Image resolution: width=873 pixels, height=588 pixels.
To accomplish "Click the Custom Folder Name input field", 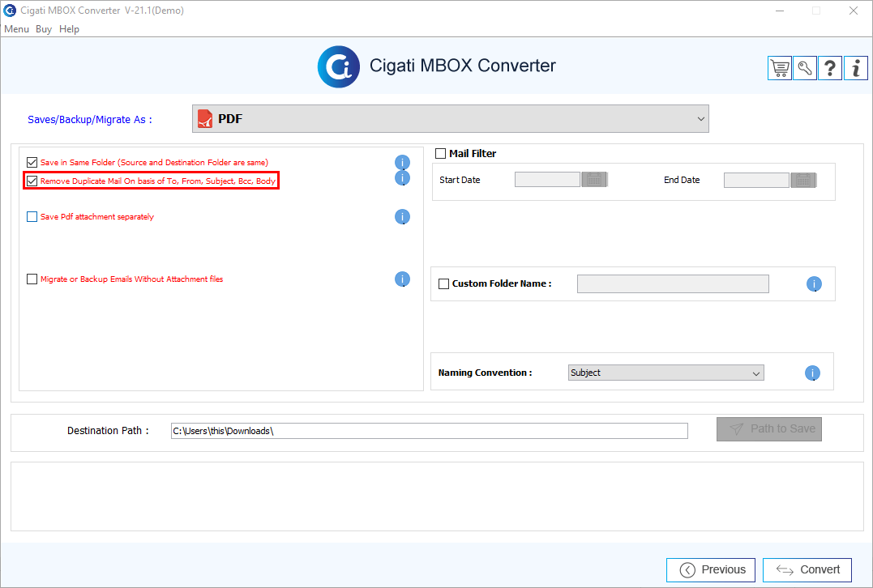I will tap(673, 283).
